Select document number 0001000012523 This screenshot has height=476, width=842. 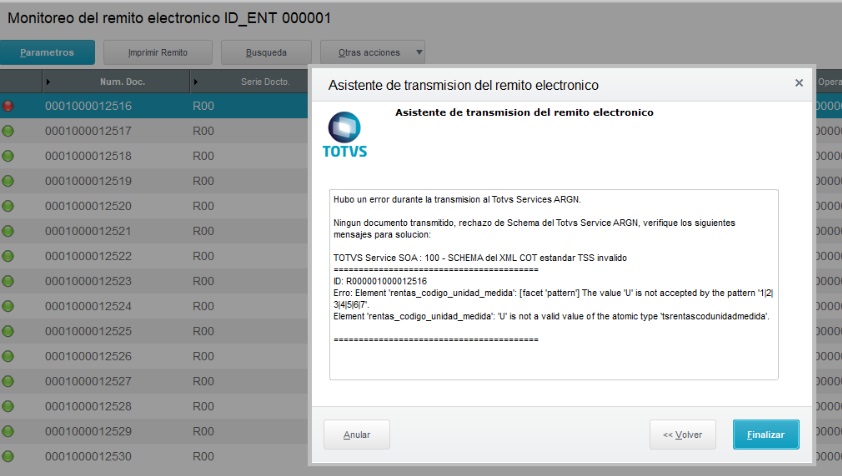[x=88, y=281]
